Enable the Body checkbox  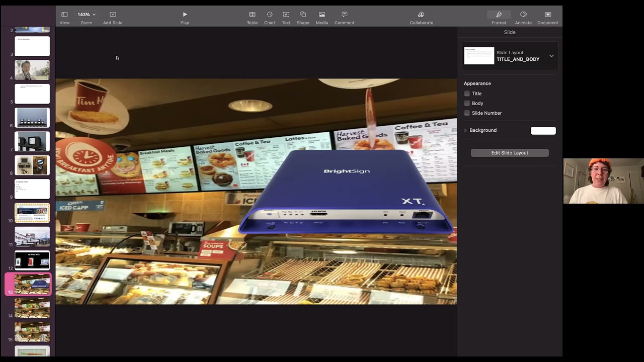pyautogui.click(x=467, y=103)
